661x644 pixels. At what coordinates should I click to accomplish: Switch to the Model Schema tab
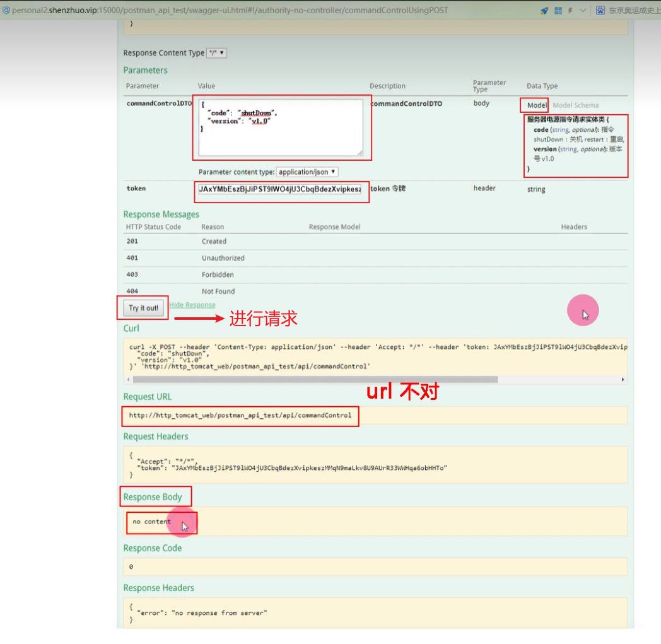(x=575, y=105)
